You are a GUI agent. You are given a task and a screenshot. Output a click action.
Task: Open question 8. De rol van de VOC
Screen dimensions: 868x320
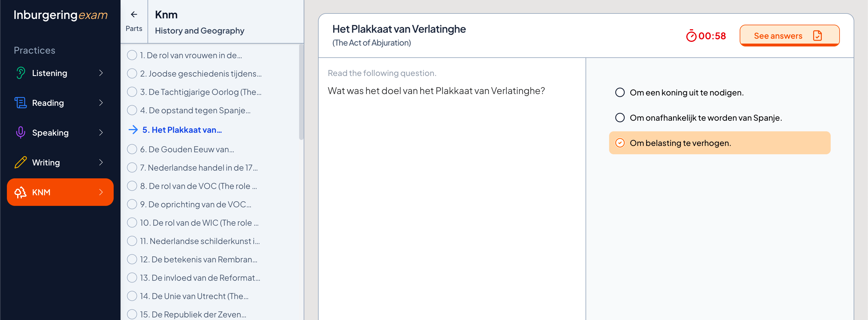click(198, 186)
